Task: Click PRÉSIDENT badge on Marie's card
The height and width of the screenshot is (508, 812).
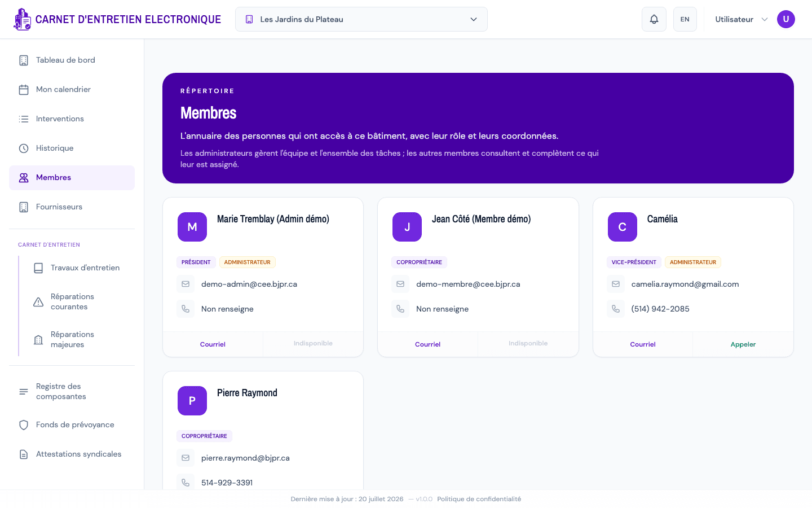Action: coord(196,262)
